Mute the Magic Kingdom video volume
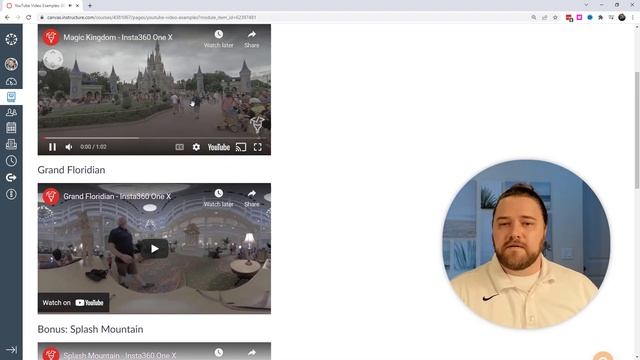 [69, 147]
